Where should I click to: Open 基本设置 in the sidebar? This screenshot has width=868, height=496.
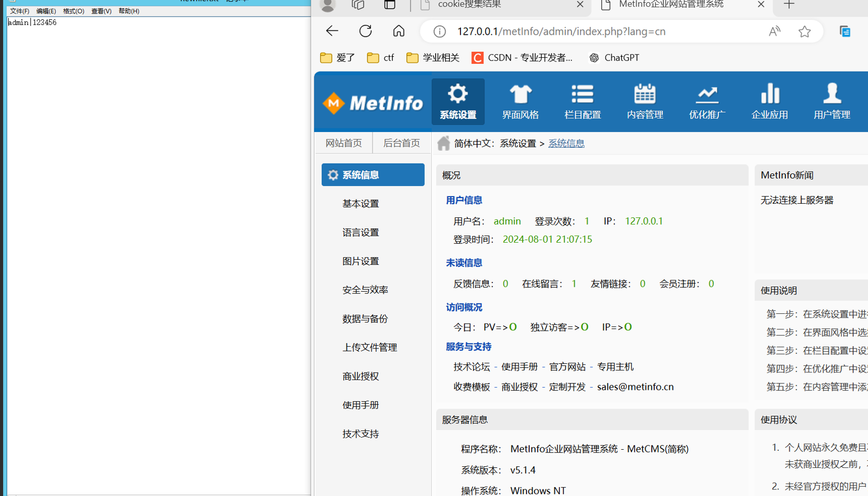pos(361,204)
